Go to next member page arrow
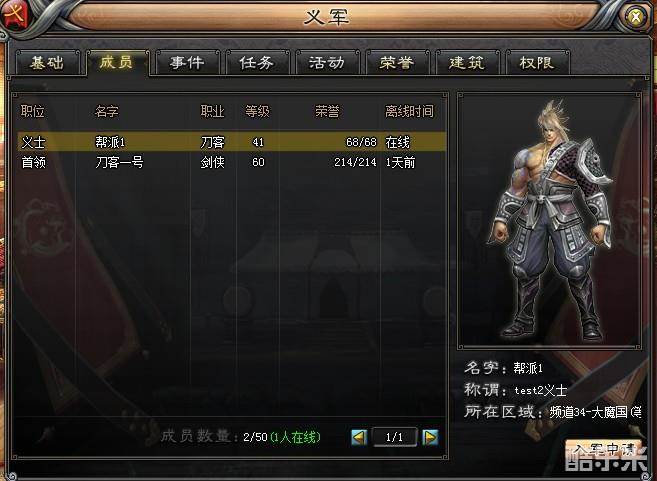This screenshot has width=657, height=481. point(430,437)
